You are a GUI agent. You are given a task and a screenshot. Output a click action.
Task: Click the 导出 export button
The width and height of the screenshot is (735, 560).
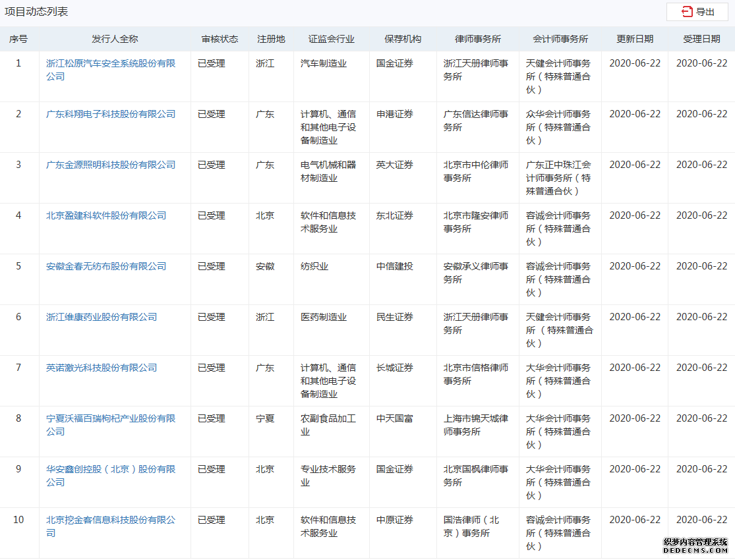(x=697, y=12)
